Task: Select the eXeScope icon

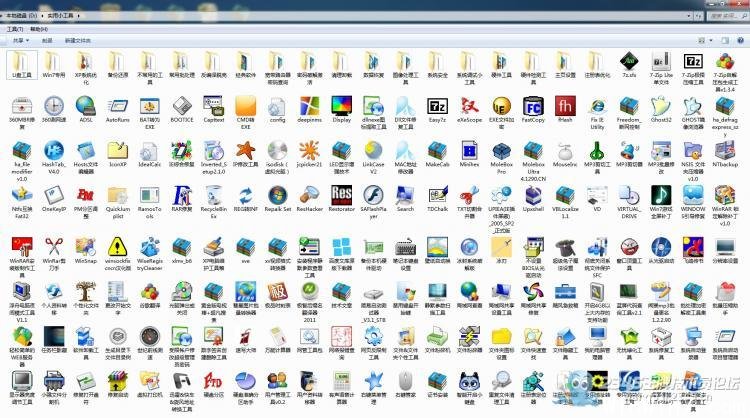Action: (x=469, y=106)
